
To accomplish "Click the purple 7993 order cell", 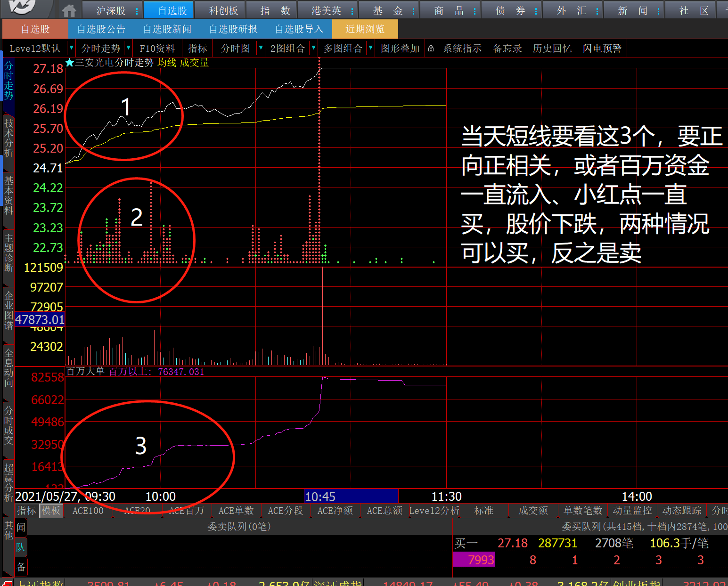I will click(x=474, y=560).
